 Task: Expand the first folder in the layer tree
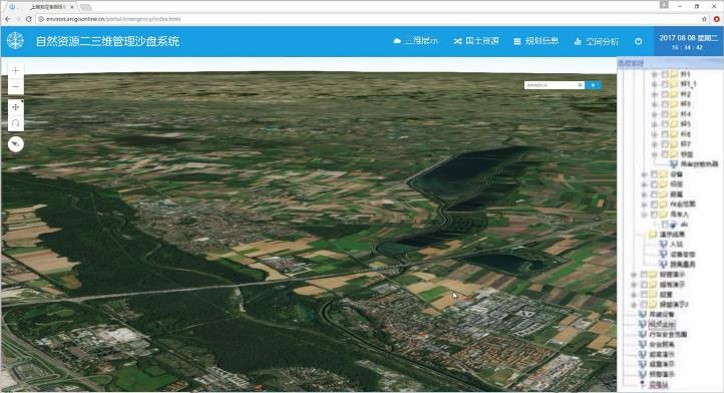click(654, 74)
